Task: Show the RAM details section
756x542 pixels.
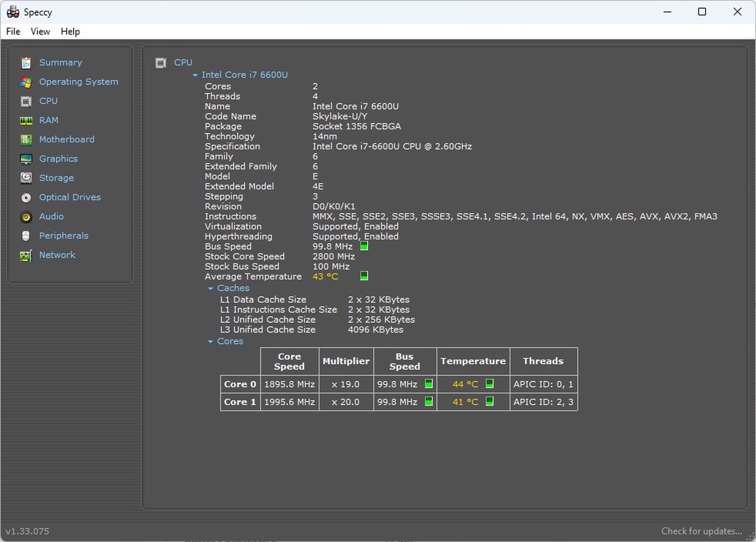Action: 49,120
